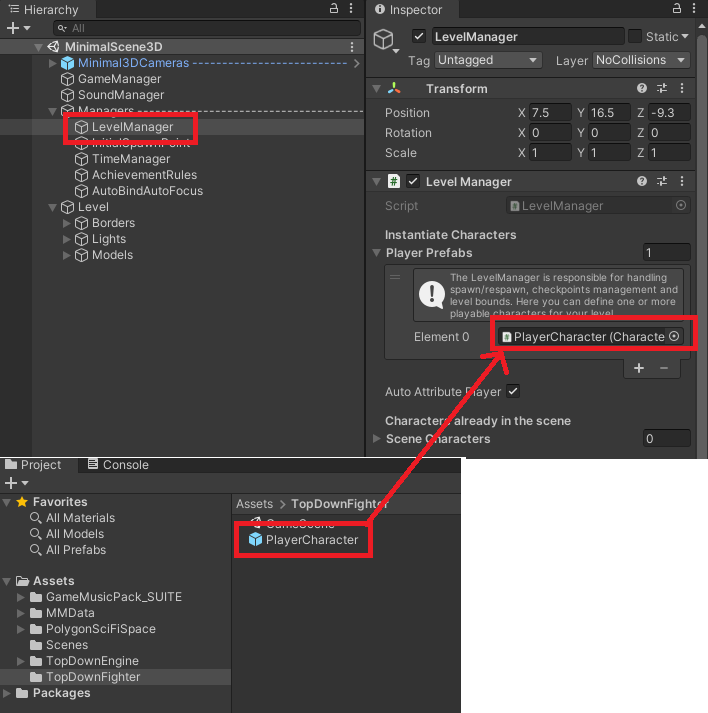This screenshot has width=708, height=713.
Task: Expand the Models object
Action: point(66,255)
